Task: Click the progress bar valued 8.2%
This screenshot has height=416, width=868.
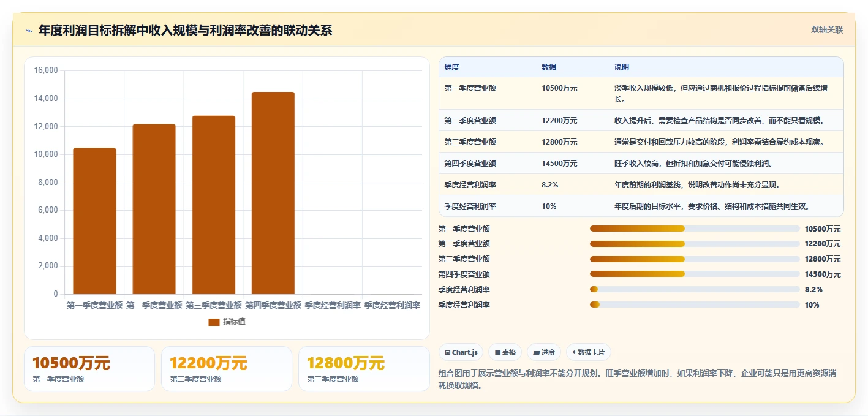Action: click(x=695, y=289)
